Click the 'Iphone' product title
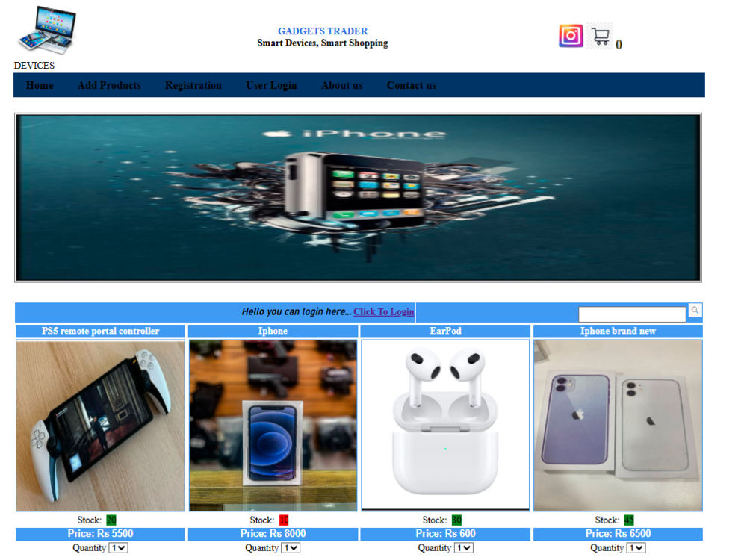 tap(273, 331)
